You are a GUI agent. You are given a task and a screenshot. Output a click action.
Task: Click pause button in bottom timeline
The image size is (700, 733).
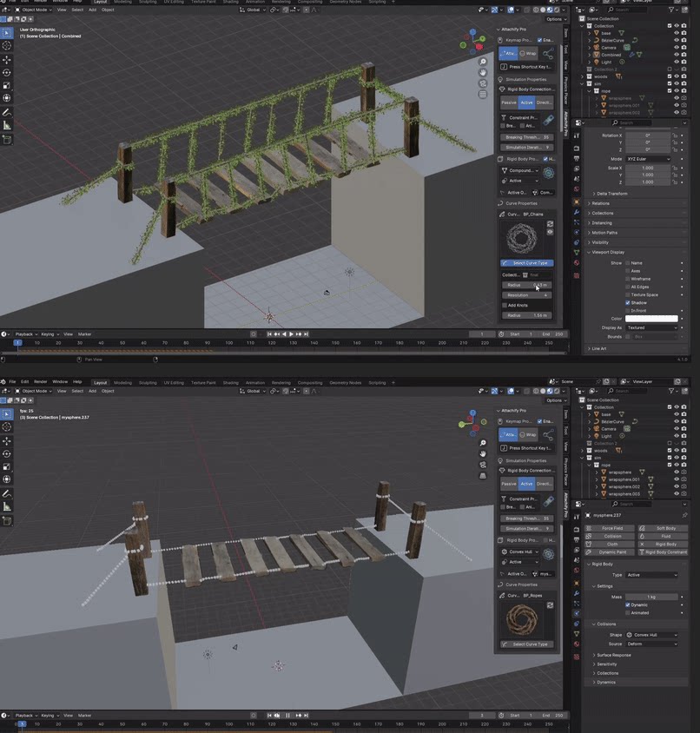[x=287, y=716]
